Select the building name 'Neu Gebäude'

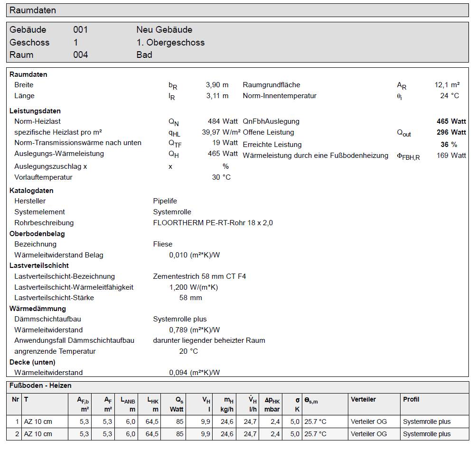[x=164, y=30]
